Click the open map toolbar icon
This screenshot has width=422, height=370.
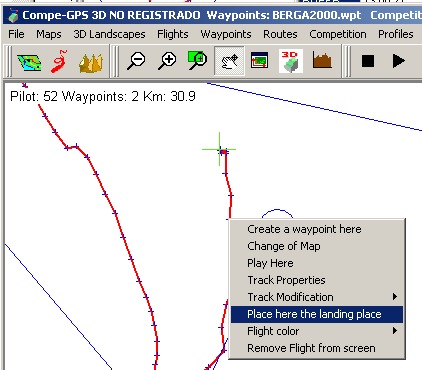[29, 62]
